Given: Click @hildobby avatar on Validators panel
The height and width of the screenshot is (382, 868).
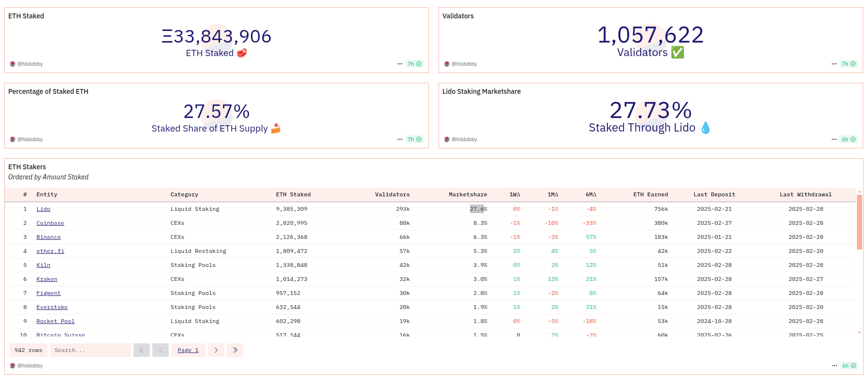Looking at the screenshot, I should [x=447, y=64].
